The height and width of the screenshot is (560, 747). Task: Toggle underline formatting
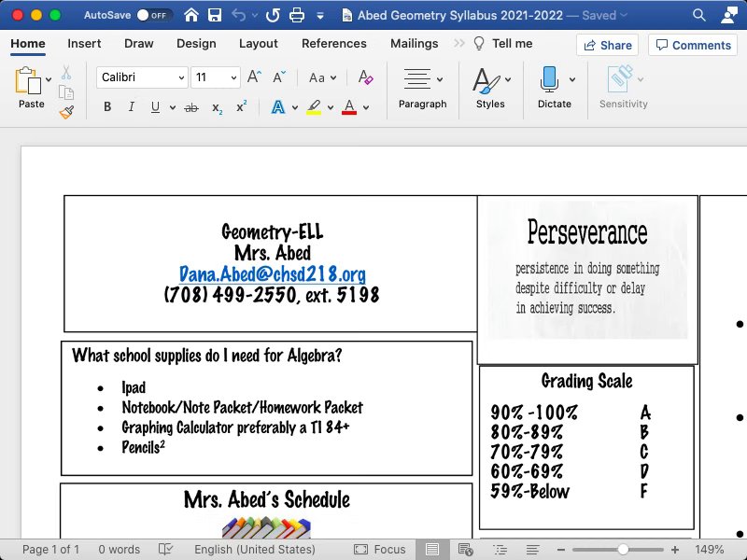[155, 107]
